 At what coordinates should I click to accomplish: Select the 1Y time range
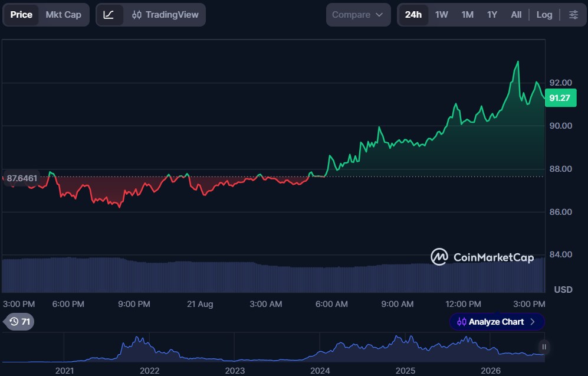point(492,15)
